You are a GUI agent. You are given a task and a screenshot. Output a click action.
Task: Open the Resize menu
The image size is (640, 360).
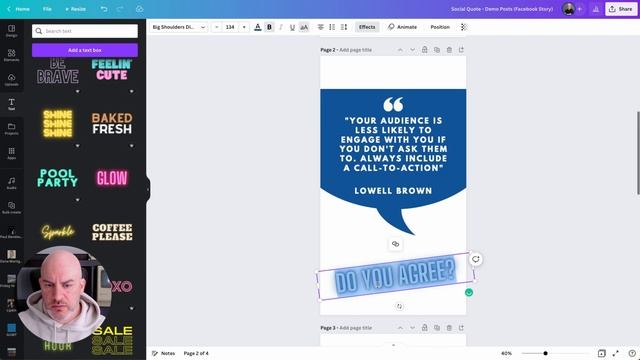(x=76, y=9)
